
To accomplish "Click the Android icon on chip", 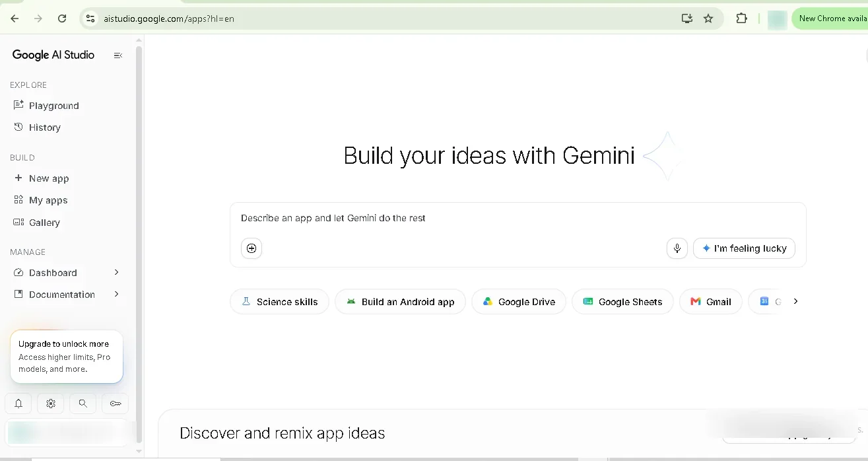I will pyautogui.click(x=351, y=302).
